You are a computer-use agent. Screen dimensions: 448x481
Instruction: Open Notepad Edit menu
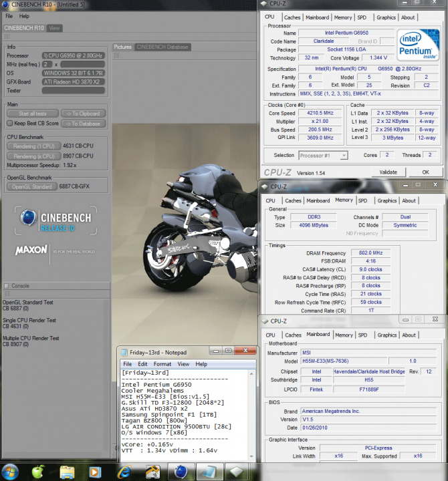pyautogui.click(x=142, y=364)
